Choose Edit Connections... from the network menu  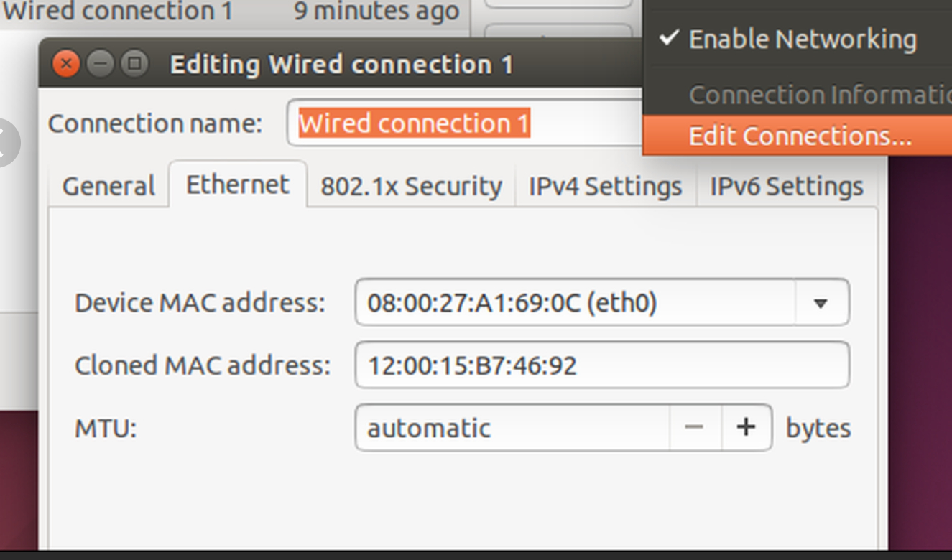tap(800, 136)
